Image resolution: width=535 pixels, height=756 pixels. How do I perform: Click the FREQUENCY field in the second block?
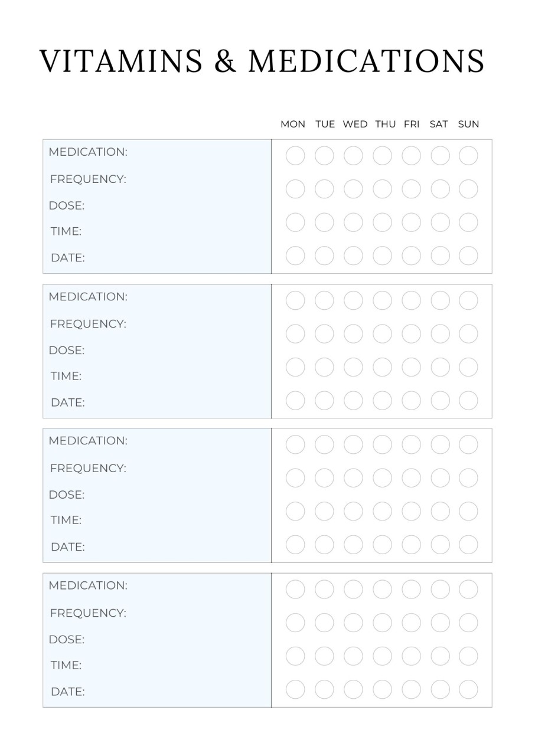point(157,323)
